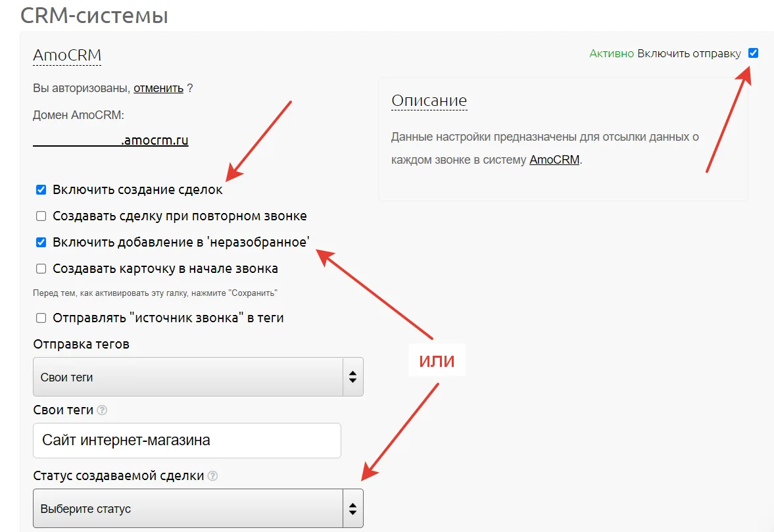774x532 pixels.
Task: Click the help icon next to 'Свои теги'
Action: click(102, 410)
